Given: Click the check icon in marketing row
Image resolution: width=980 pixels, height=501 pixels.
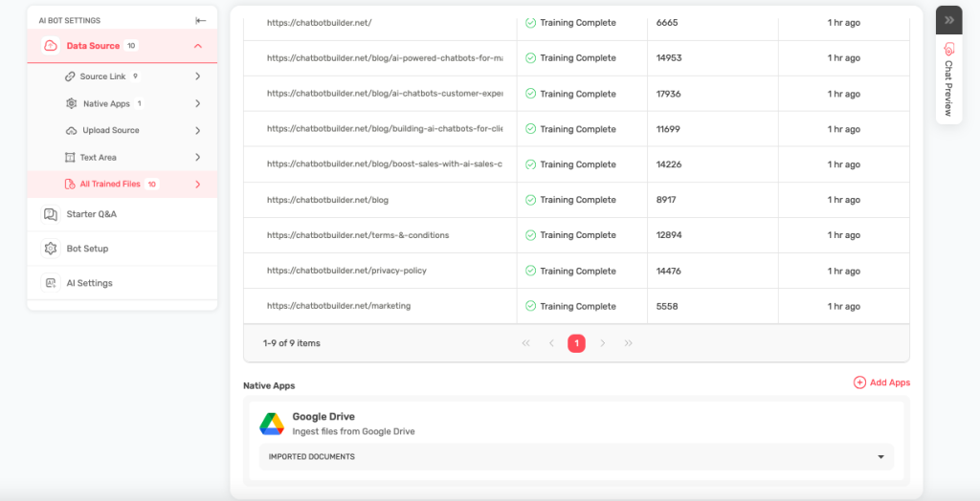Looking at the screenshot, I should (530, 306).
